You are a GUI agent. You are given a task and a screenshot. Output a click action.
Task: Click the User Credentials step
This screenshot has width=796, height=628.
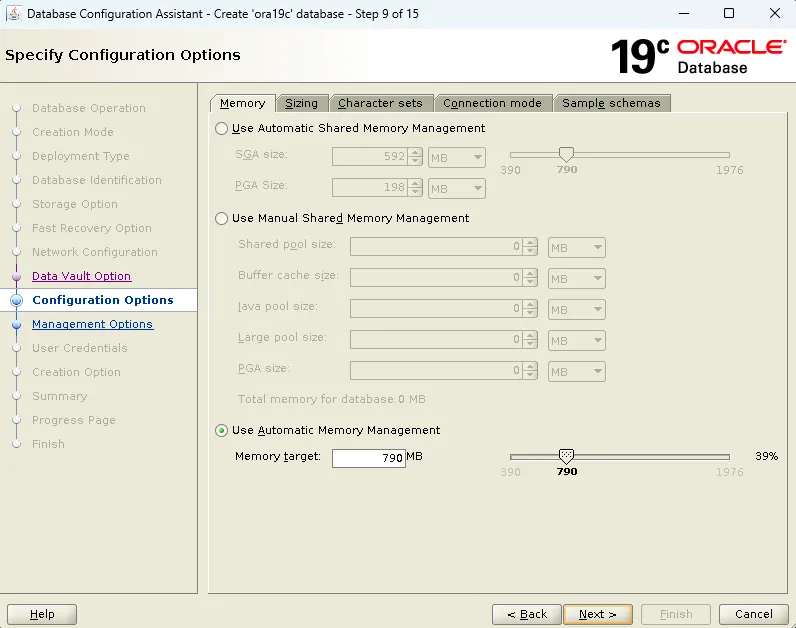pos(80,348)
